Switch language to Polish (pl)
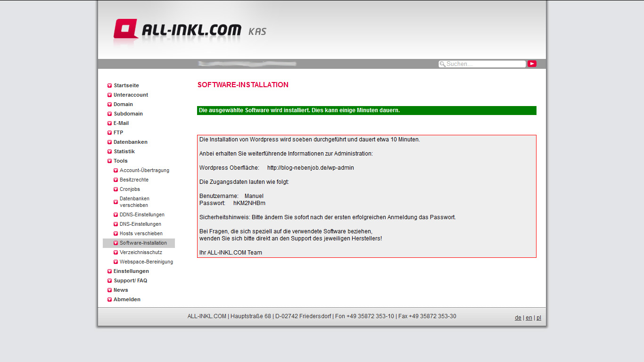 [x=539, y=318]
